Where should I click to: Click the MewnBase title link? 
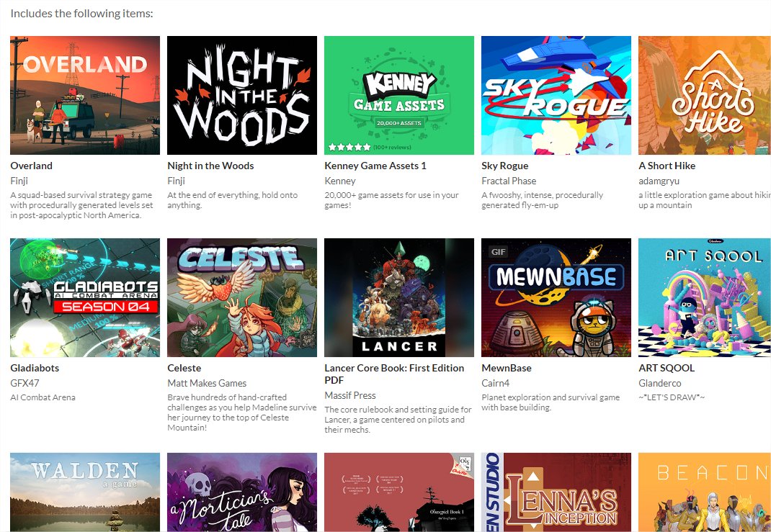[507, 368]
